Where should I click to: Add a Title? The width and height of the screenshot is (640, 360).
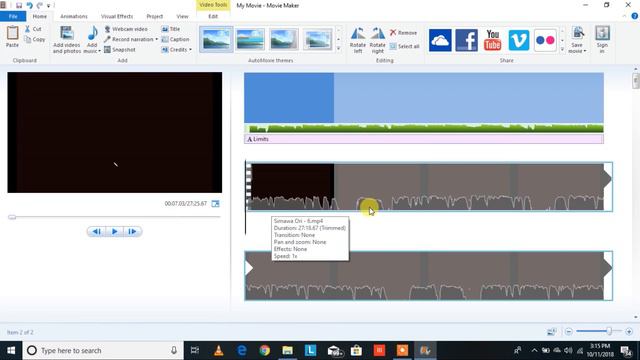pyautogui.click(x=171, y=29)
